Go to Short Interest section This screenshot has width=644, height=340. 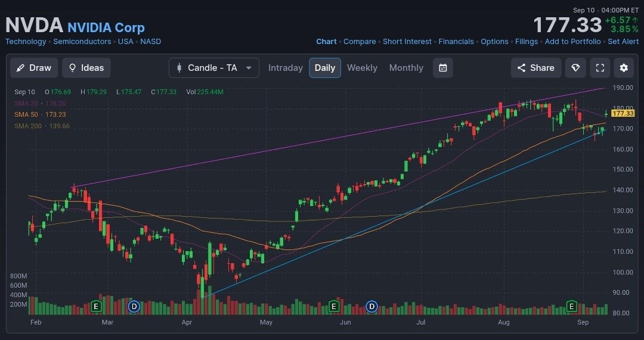click(x=407, y=42)
